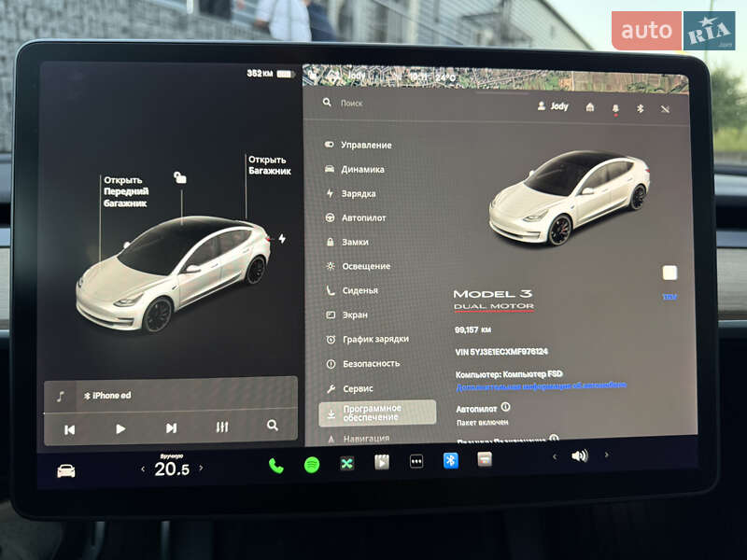Toggle the car lock icon above the vehicle

click(x=180, y=177)
